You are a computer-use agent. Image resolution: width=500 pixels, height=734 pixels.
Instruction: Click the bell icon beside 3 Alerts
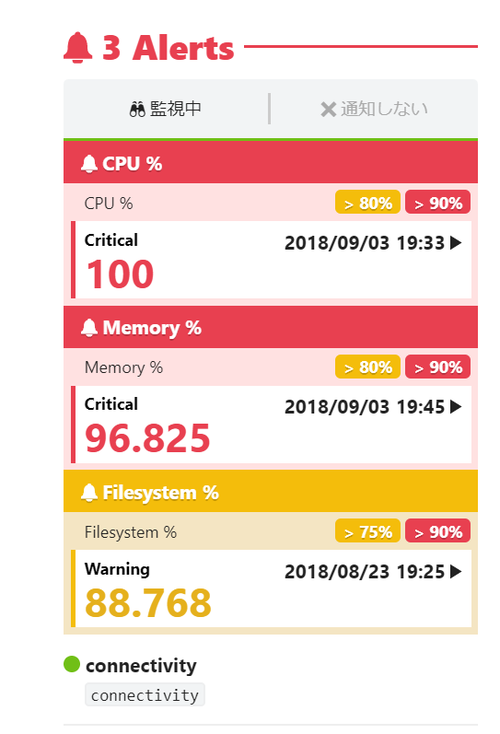tap(78, 47)
